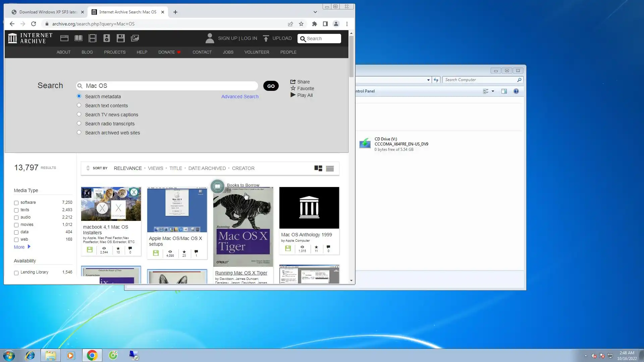Viewport: 644px width, 362px height.
Task: Bookmark this page with star icon
Action: tap(301, 24)
